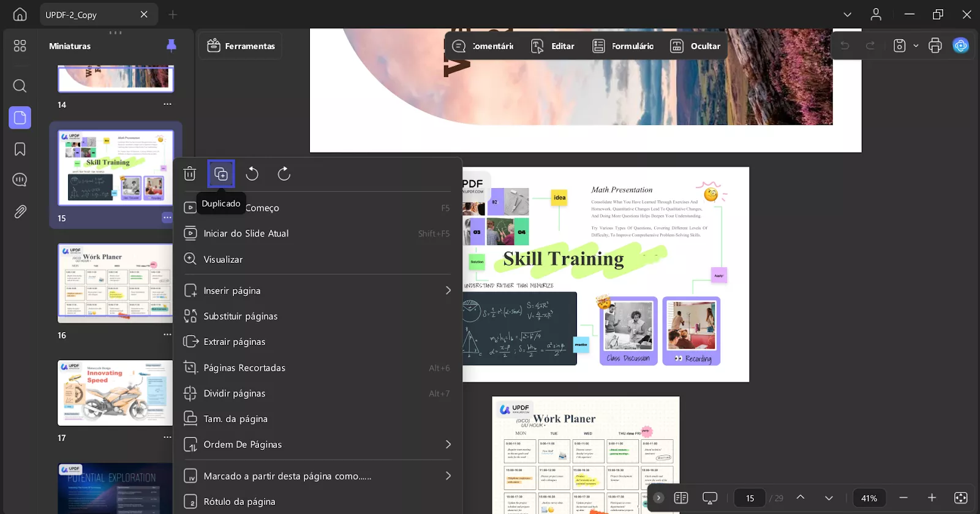Switch to Ocultar redaction mode
Image resolution: width=980 pixels, height=514 pixels.
click(695, 46)
